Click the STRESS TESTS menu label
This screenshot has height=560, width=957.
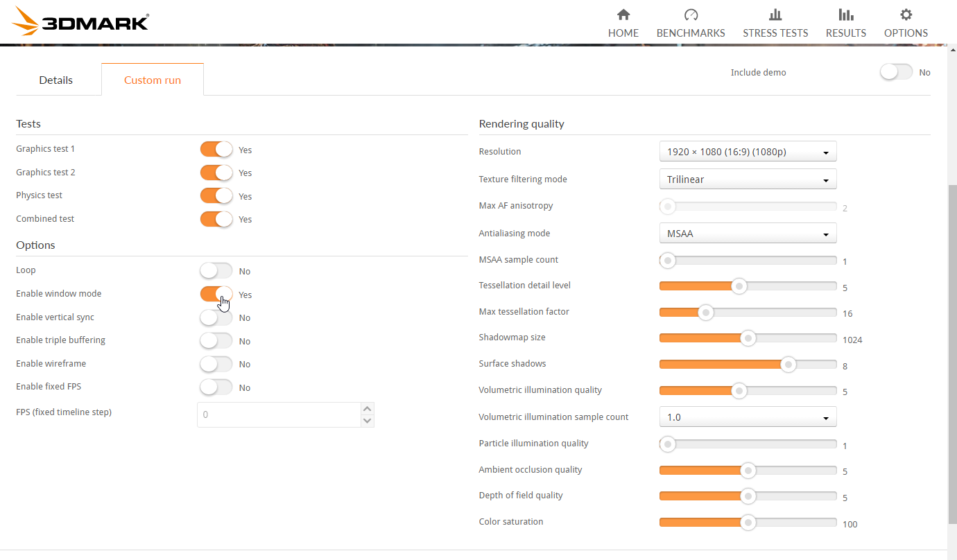click(x=775, y=33)
